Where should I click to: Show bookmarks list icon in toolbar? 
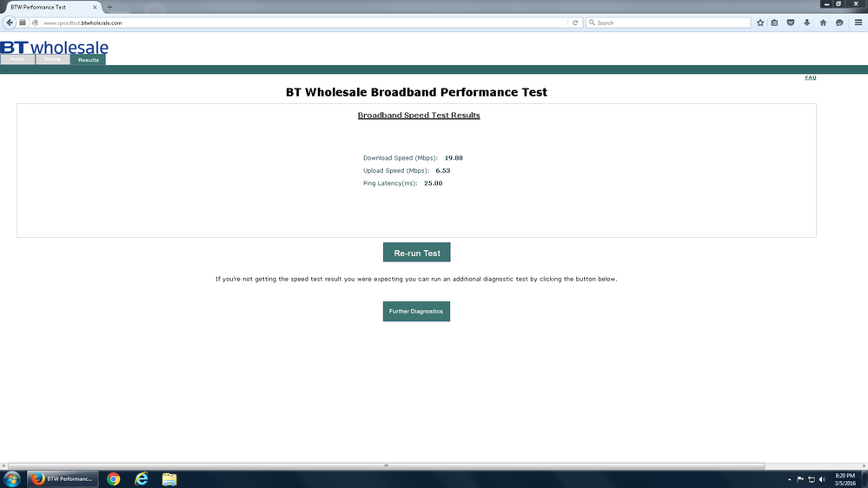(x=774, y=23)
